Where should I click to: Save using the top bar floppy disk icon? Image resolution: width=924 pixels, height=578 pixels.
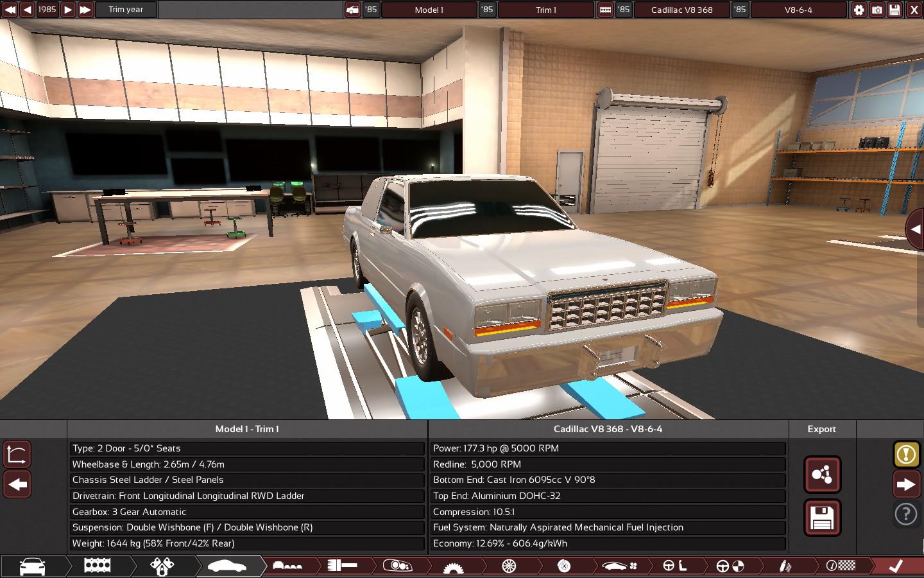pos(895,10)
